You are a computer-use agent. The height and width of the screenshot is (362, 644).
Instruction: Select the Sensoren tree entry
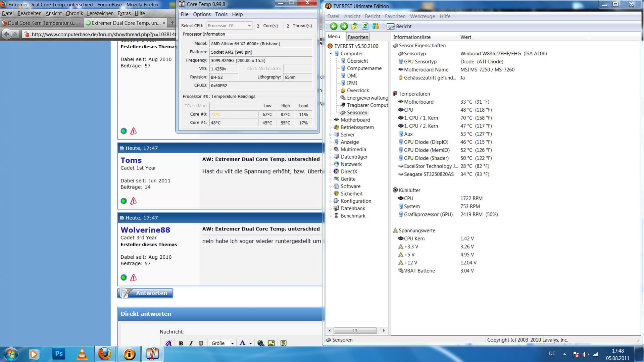click(x=357, y=112)
